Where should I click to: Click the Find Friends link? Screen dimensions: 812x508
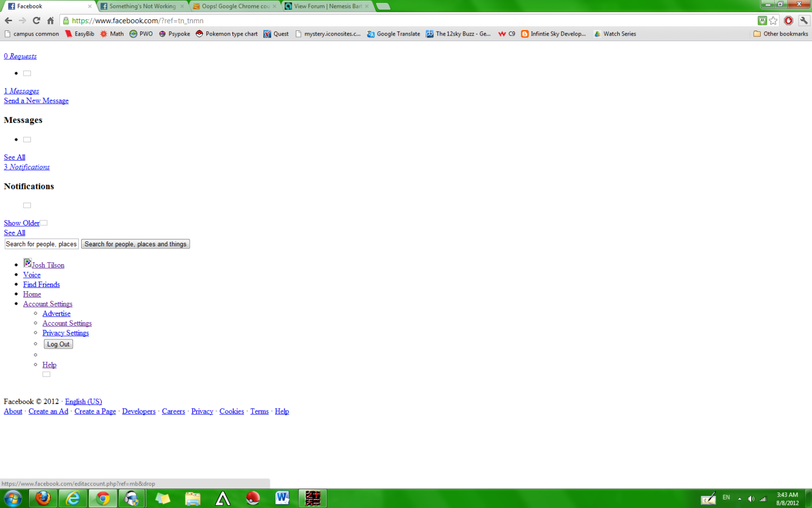point(42,284)
